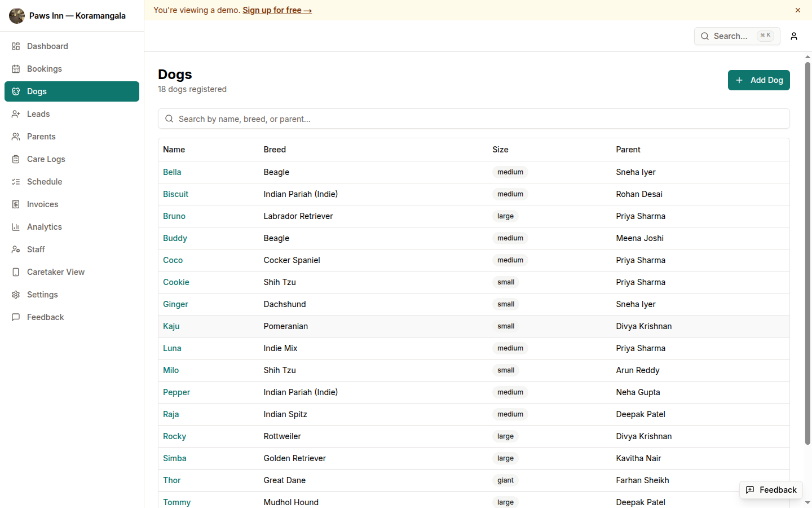Click the Leads person-plus icon

tap(16, 114)
